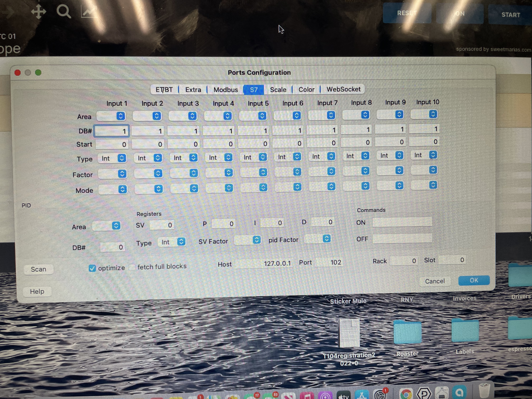This screenshot has width=532, height=399.
Task: Open Input 10 Mode dropdown
Action: pos(424,185)
